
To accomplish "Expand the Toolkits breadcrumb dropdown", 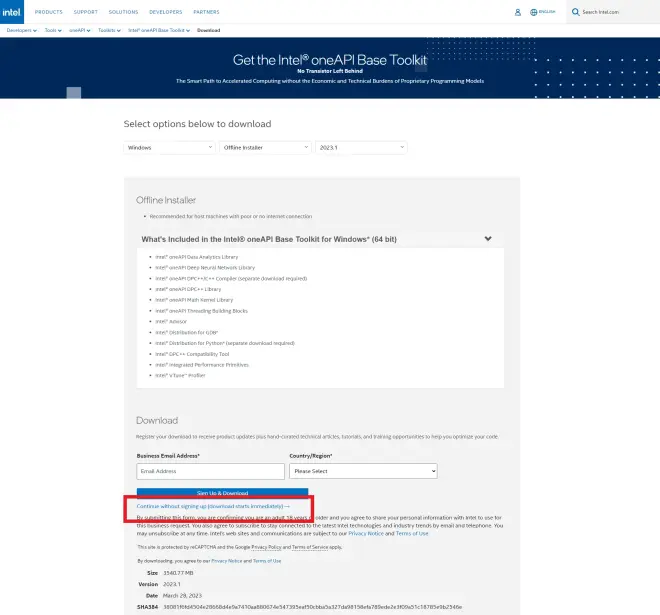I will pos(109,30).
